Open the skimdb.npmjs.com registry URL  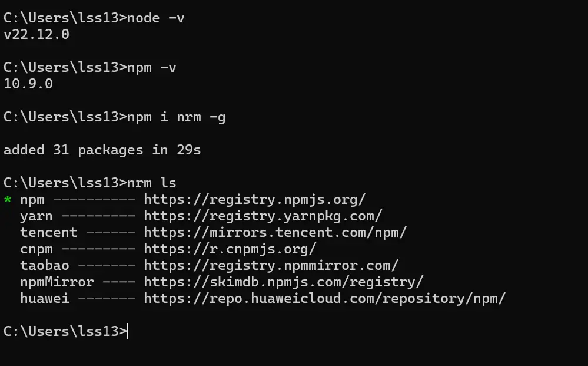coord(283,282)
